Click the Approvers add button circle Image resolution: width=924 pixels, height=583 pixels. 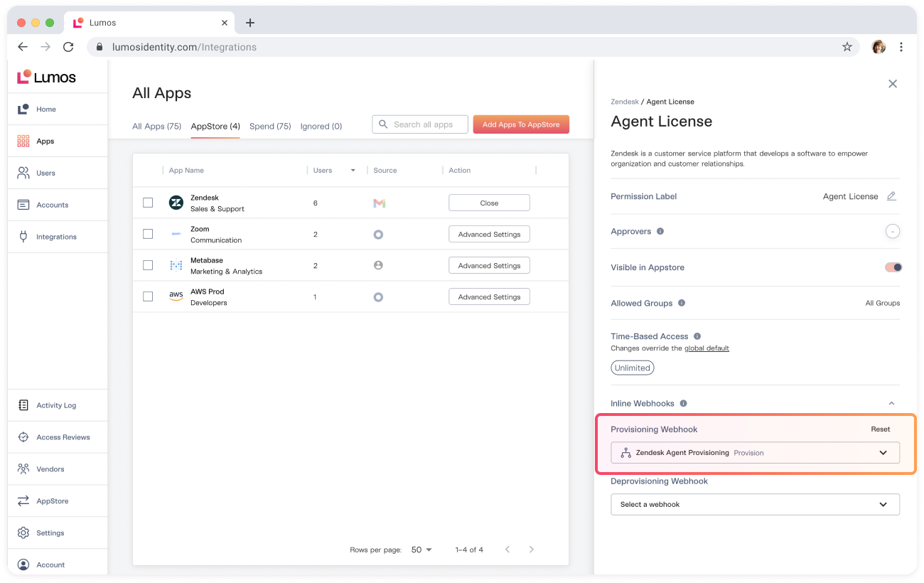click(893, 231)
